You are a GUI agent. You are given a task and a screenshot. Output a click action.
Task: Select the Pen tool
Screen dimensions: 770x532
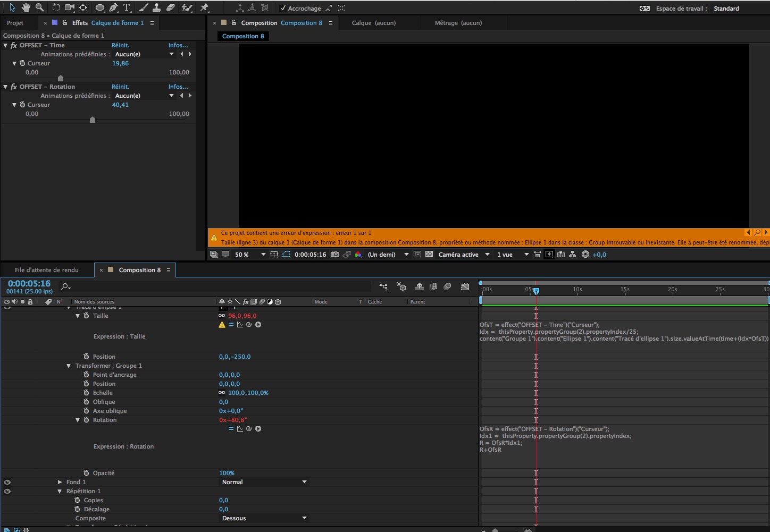point(113,7)
